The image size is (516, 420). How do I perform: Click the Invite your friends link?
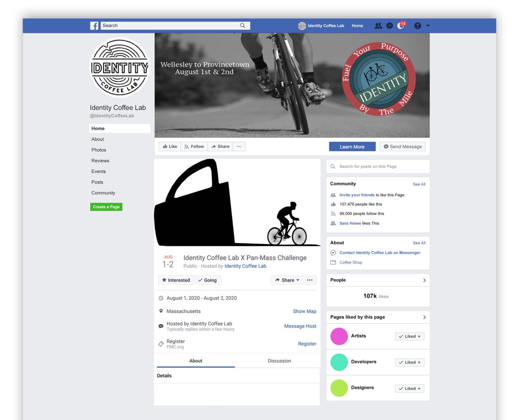pyautogui.click(x=357, y=195)
